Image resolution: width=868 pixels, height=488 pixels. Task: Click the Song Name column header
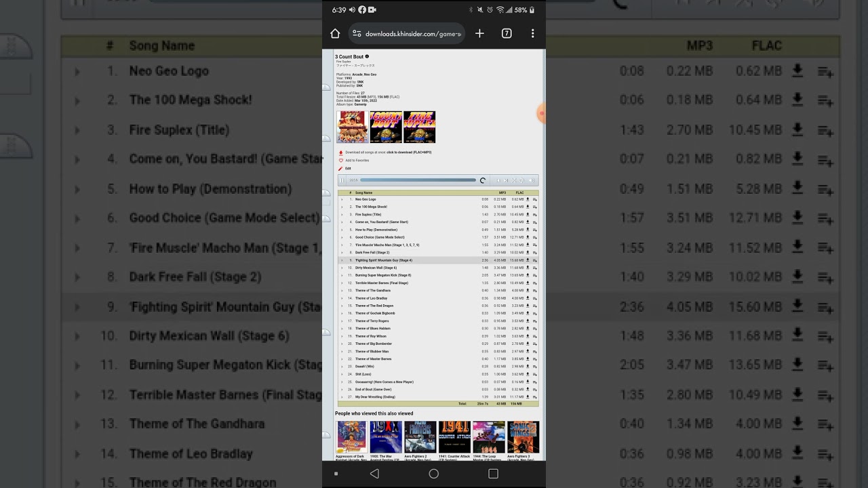pos(364,192)
